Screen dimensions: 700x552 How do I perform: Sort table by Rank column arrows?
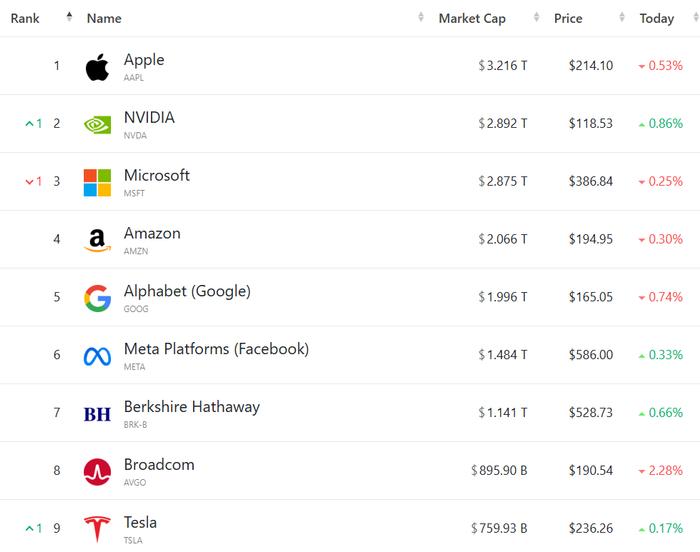pos(69,17)
